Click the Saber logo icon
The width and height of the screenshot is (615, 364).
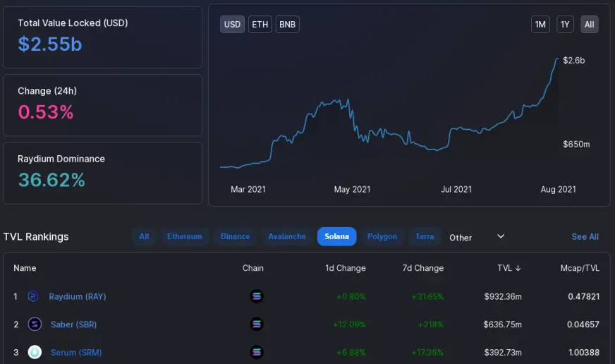(x=35, y=324)
